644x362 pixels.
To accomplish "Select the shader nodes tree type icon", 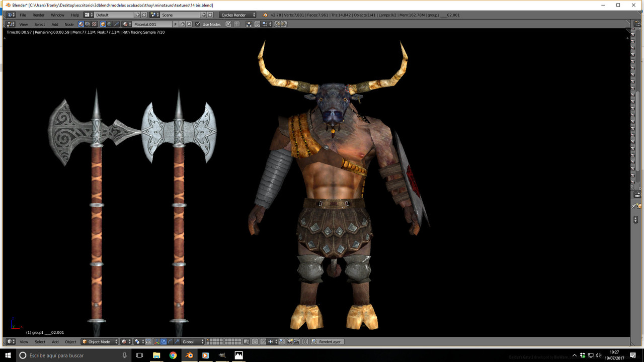I will tap(81, 24).
